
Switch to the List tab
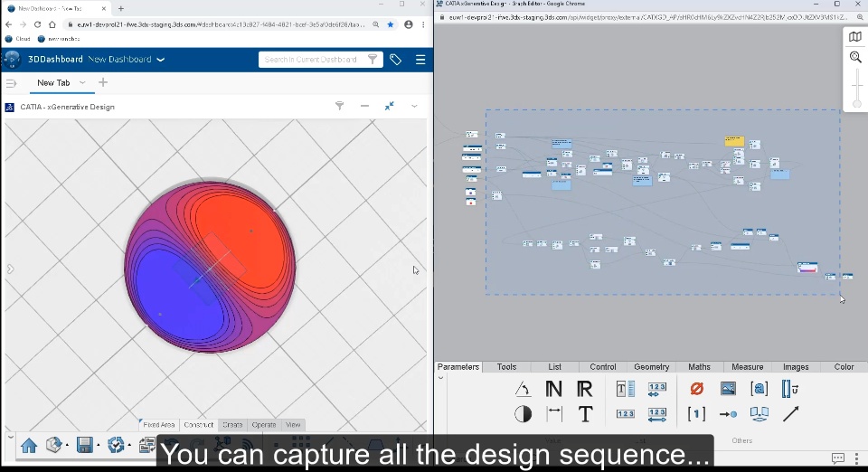[x=554, y=367]
